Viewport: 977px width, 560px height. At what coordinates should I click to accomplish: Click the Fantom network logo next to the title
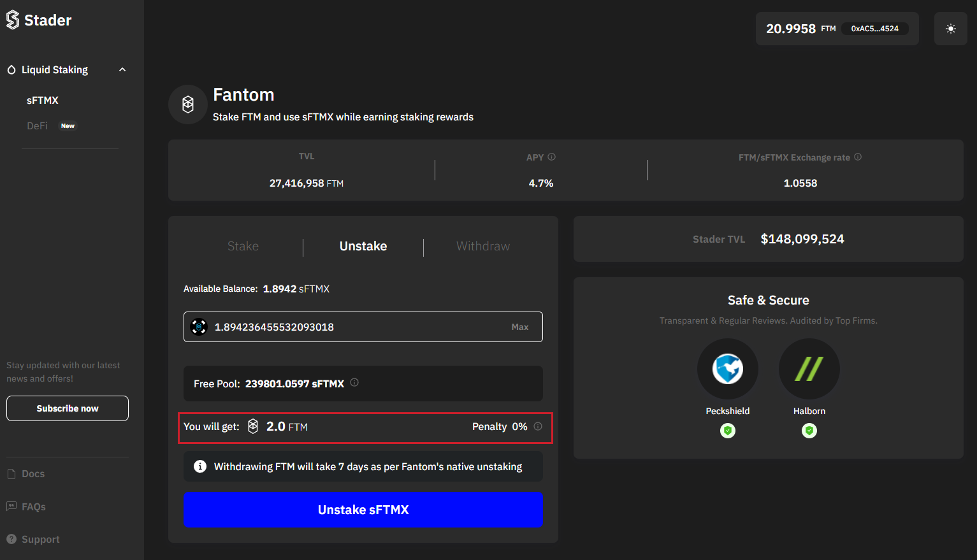click(x=187, y=104)
